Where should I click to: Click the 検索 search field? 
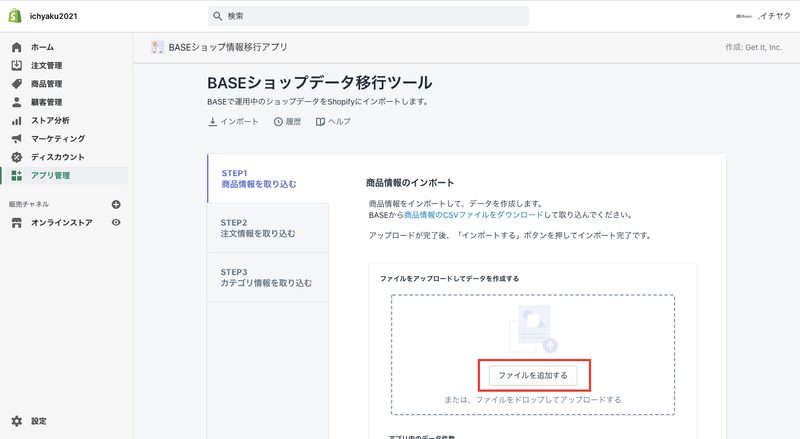tap(368, 16)
